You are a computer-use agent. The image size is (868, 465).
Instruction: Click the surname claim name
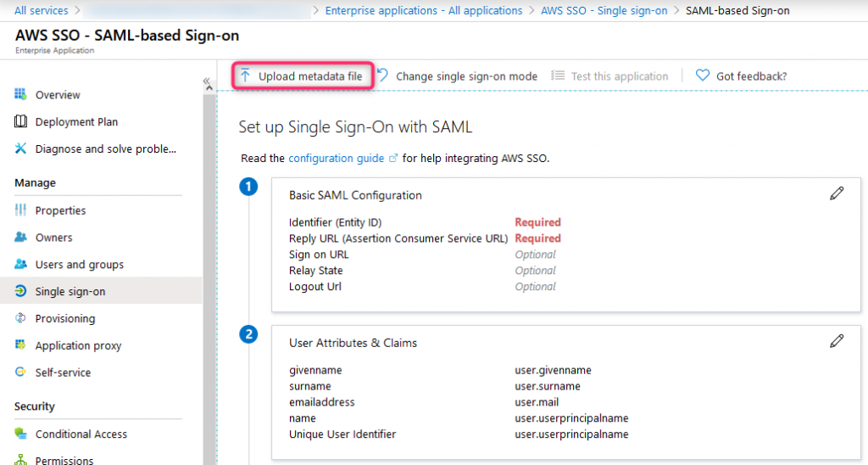[310, 386]
